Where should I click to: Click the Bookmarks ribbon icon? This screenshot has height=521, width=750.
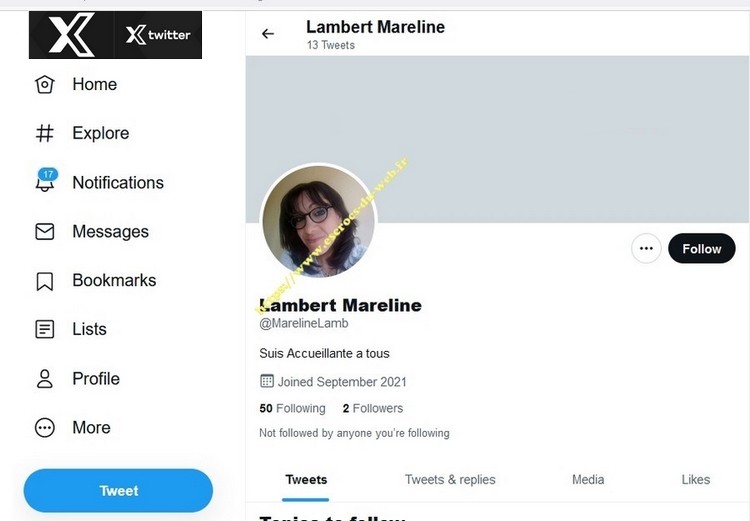pyautogui.click(x=44, y=281)
